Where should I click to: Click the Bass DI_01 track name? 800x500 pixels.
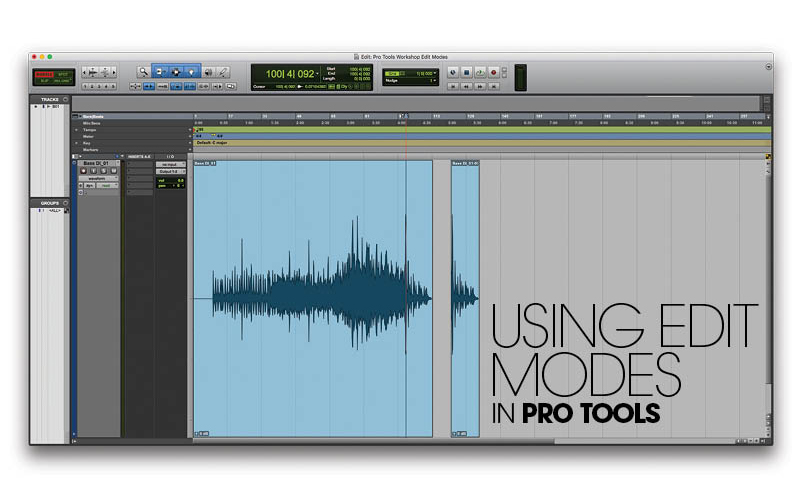(x=96, y=163)
